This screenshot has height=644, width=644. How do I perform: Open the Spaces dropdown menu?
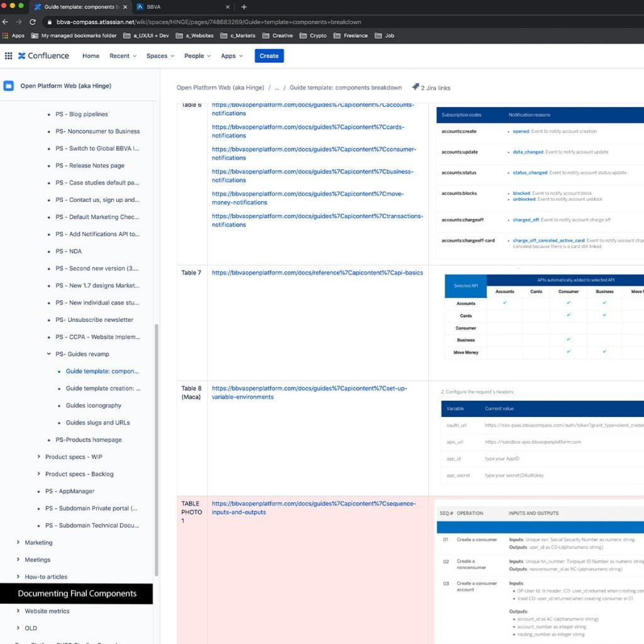tap(160, 56)
